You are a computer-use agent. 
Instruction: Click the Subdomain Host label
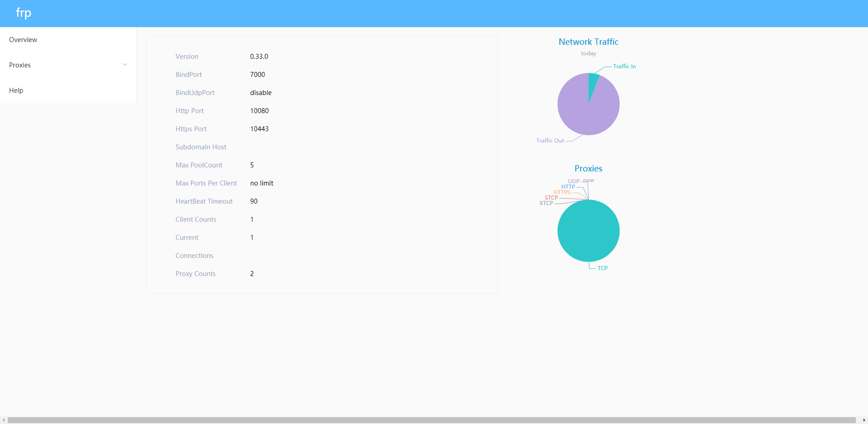pos(201,147)
